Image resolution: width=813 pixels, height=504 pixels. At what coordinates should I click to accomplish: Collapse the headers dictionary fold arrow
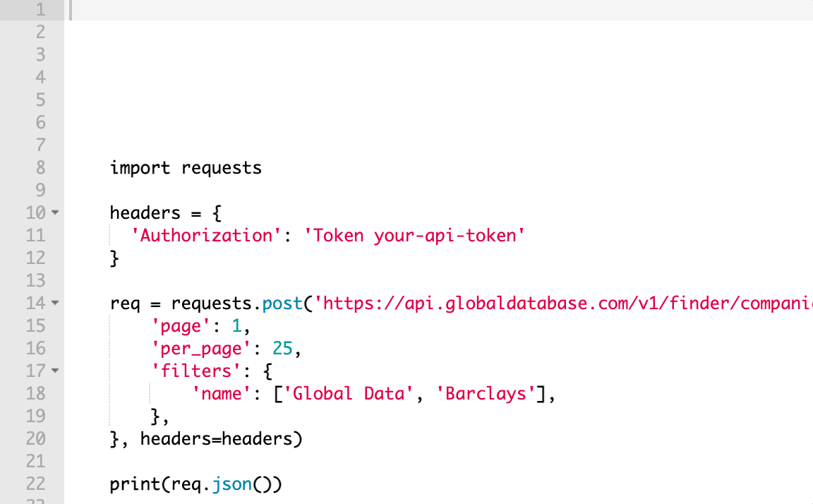[55, 212]
